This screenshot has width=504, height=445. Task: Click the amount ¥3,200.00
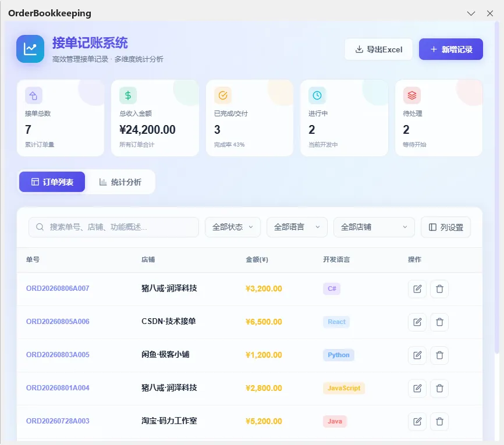click(x=264, y=289)
